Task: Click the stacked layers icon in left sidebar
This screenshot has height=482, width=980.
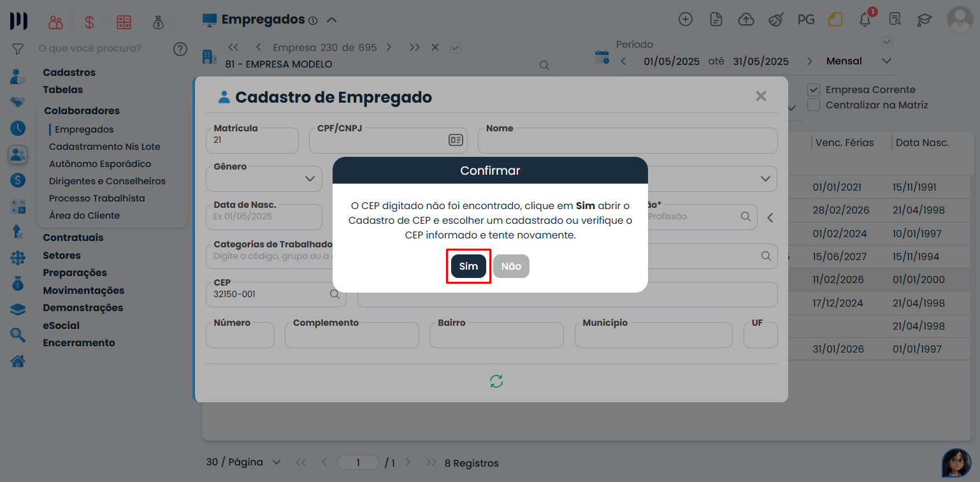Action: (x=18, y=309)
